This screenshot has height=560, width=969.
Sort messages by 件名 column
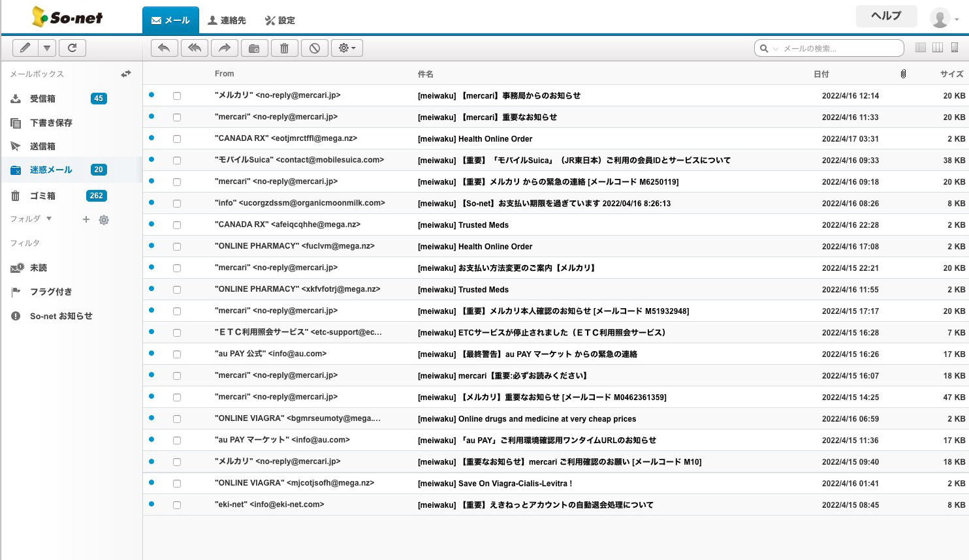(x=426, y=74)
